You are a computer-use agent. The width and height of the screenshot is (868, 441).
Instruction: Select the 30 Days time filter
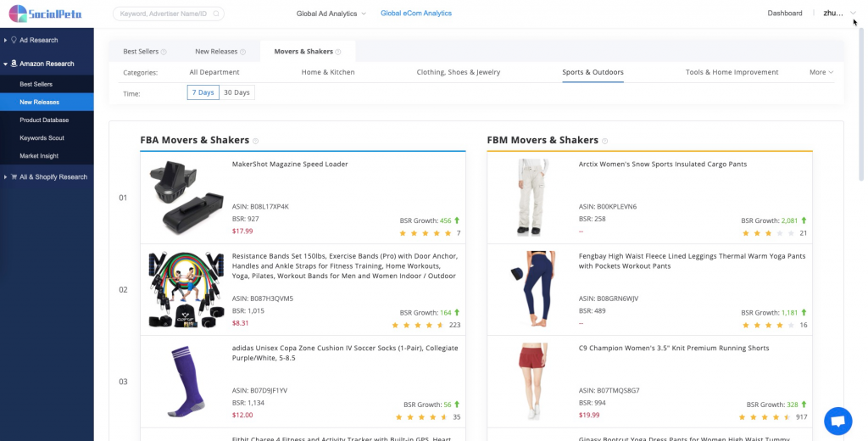click(x=237, y=92)
